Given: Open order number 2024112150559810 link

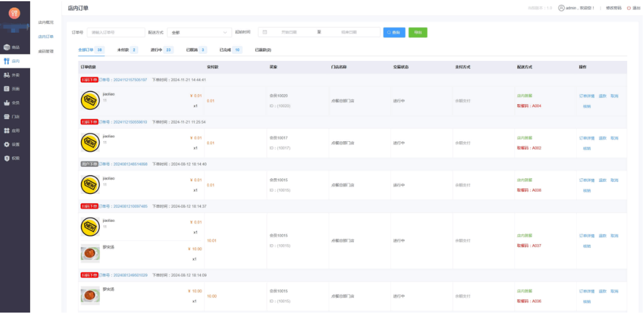Looking at the screenshot, I should (123, 122).
